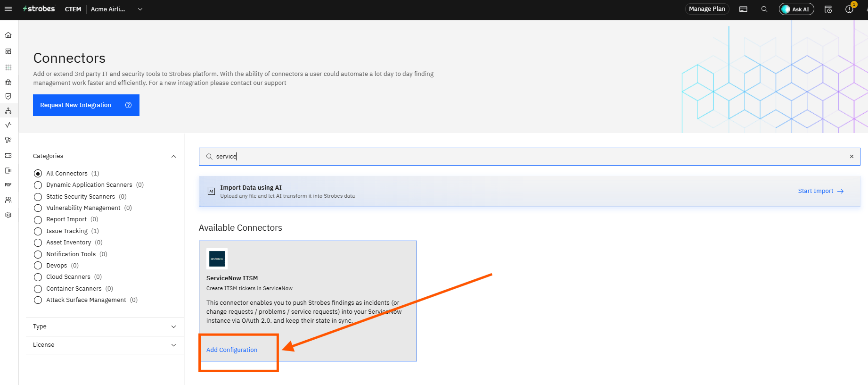Select Issue Tracking category

(38, 231)
